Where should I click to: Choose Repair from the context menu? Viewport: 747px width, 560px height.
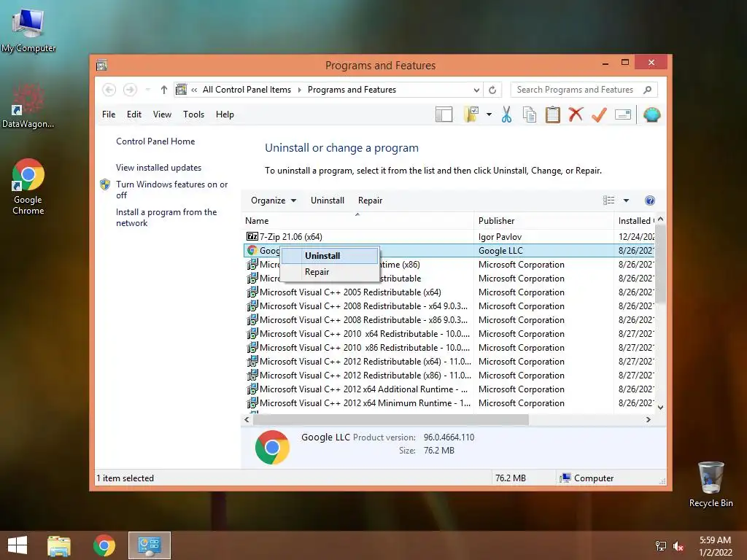tap(330, 272)
